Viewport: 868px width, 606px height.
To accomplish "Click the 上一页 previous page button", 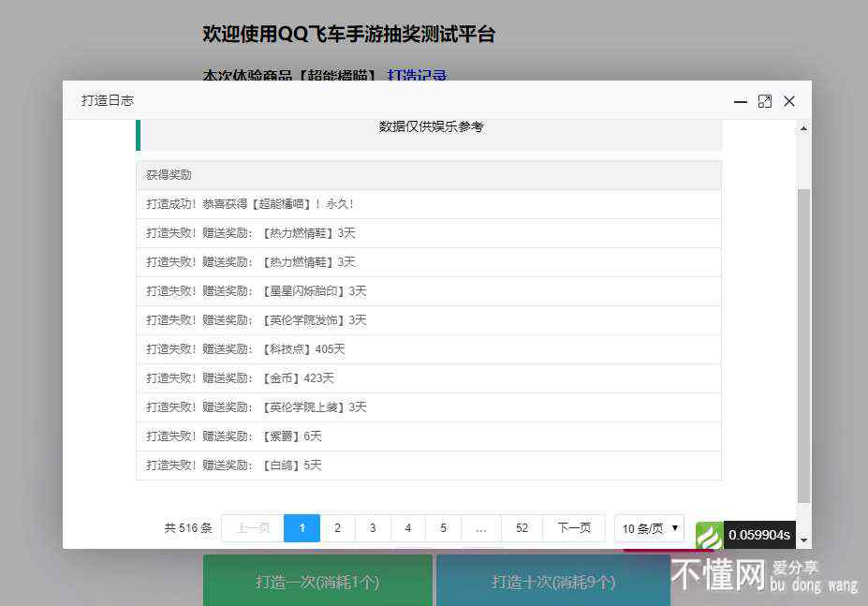I will pyautogui.click(x=253, y=528).
